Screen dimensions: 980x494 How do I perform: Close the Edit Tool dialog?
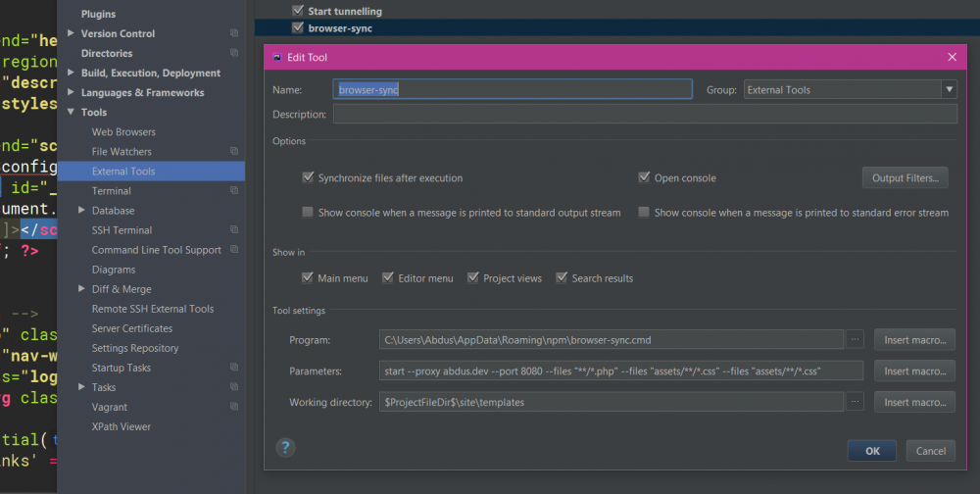point(951,58)
